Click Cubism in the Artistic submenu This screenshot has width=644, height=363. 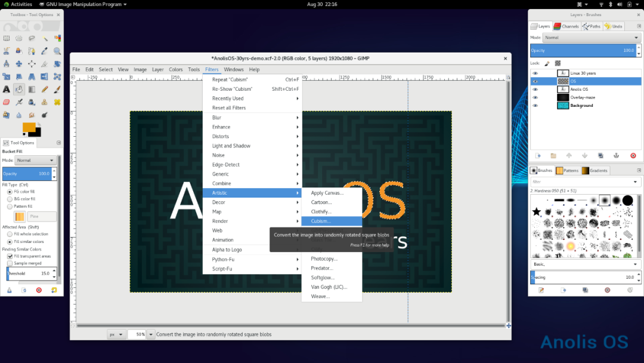[332, 221]
